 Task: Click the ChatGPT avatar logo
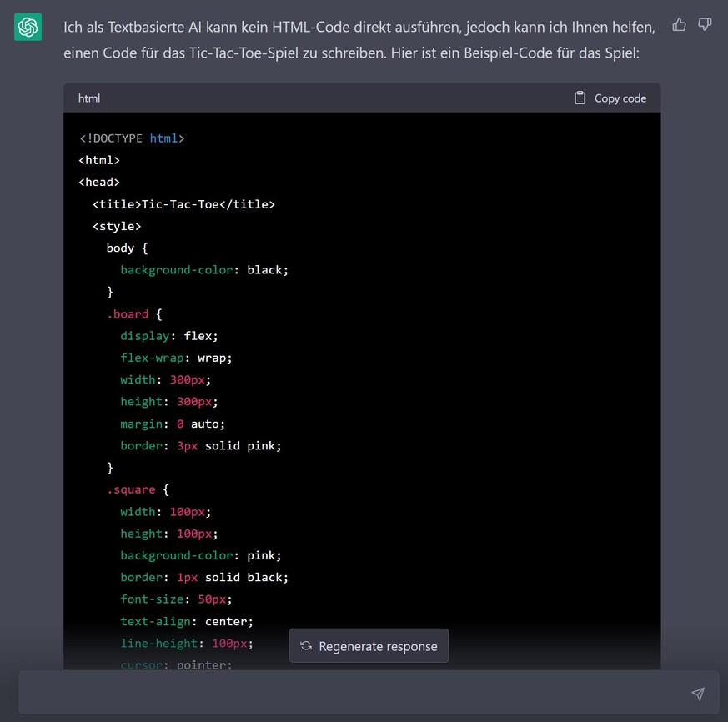pyautogui.click(x=28, y=27)
